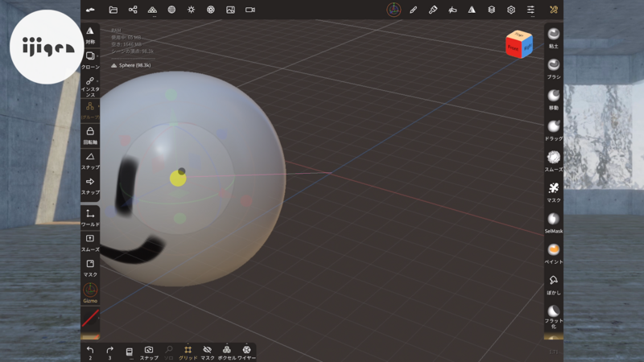The height and width of the screenshot is (362, 644).
Task: Toggle 対称 symmetry in left bar
Action: 90,35
